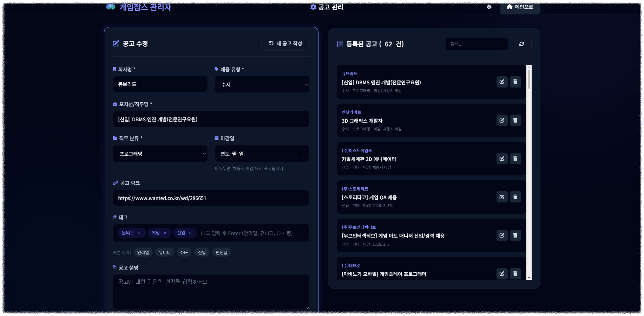
Task: Click company name 엔닷라이트 in list
Action: tap(351, 112)
